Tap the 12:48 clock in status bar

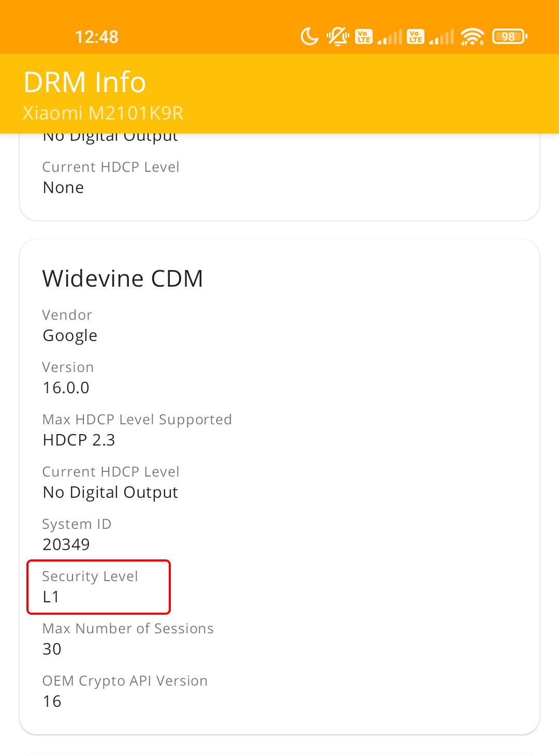[x=97, y=37]
